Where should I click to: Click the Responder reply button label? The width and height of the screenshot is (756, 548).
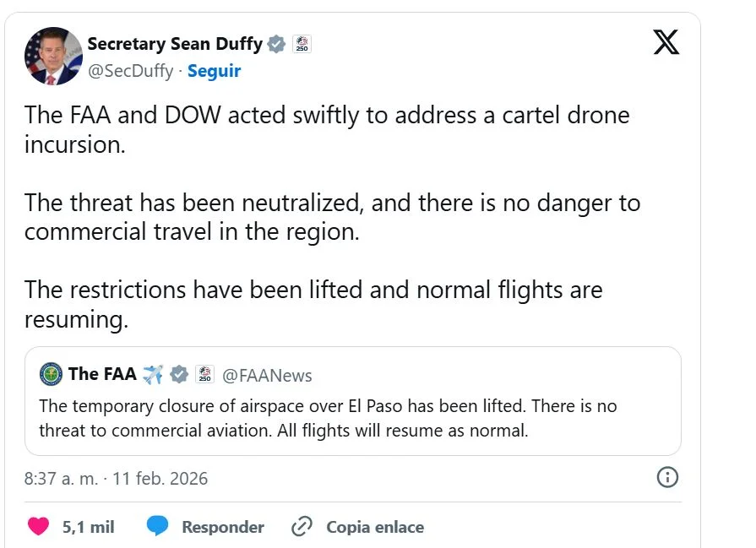tap(223, 527)
